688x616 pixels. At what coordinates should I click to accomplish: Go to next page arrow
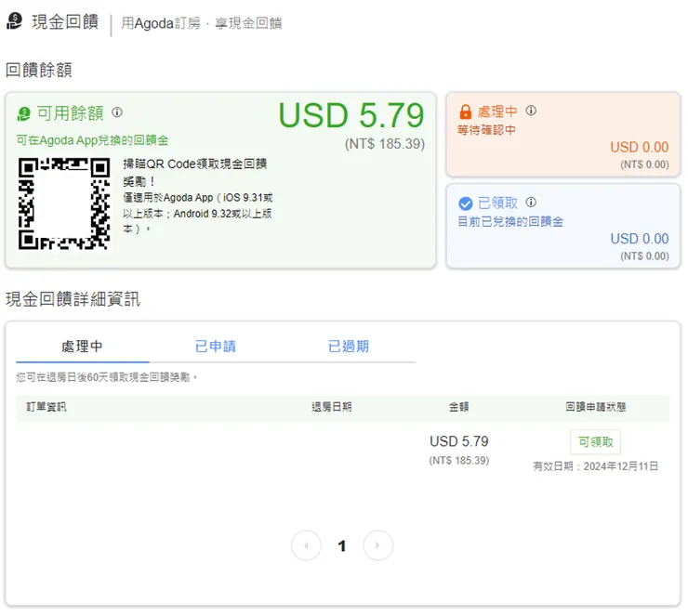pos(377,545)
